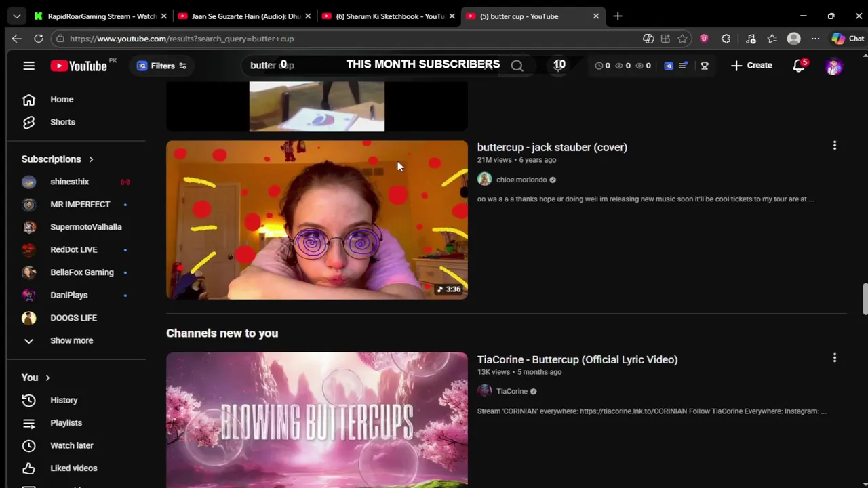Open the YouTube hamburger guide menu

(x=28, y=66)
